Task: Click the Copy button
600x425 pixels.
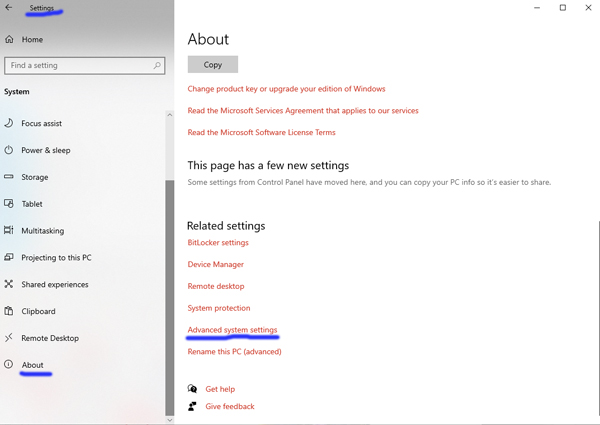Action: [x=213, y=65]
